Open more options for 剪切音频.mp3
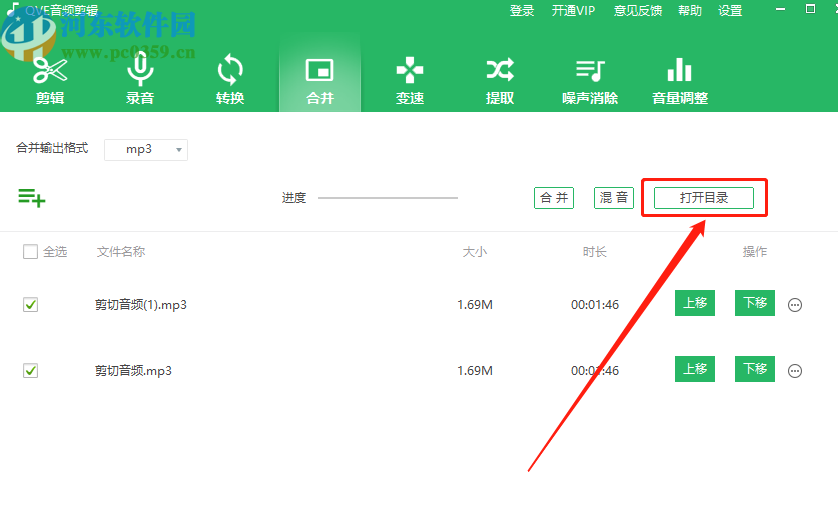 tap(795, 371)
